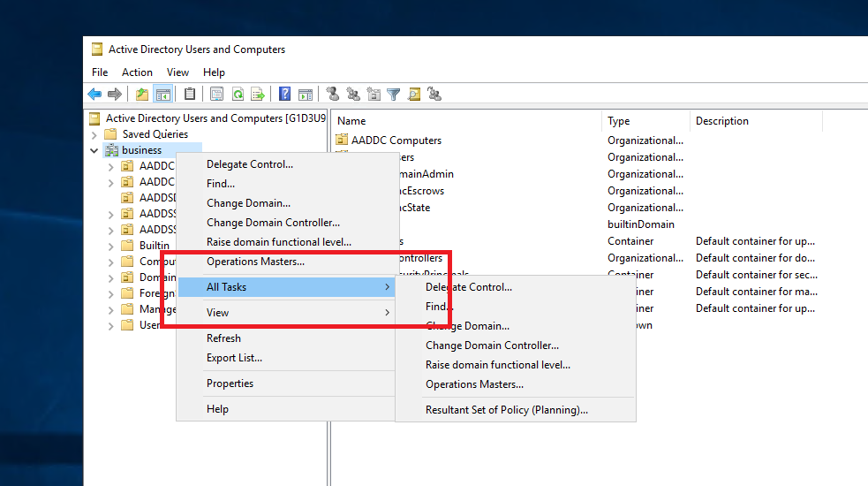Expand the Com... tree node arrow
The image size is (868, 486).
tap(110, 262)
